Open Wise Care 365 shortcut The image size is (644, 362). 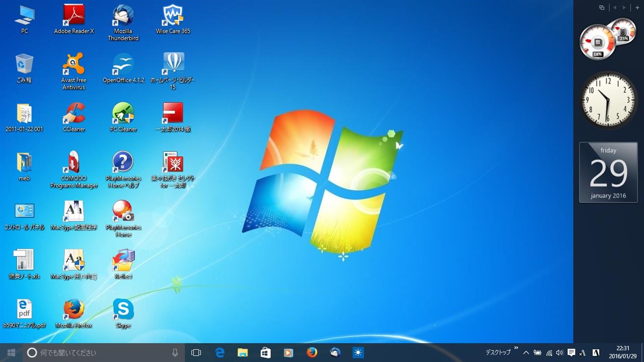click(173, 19)
